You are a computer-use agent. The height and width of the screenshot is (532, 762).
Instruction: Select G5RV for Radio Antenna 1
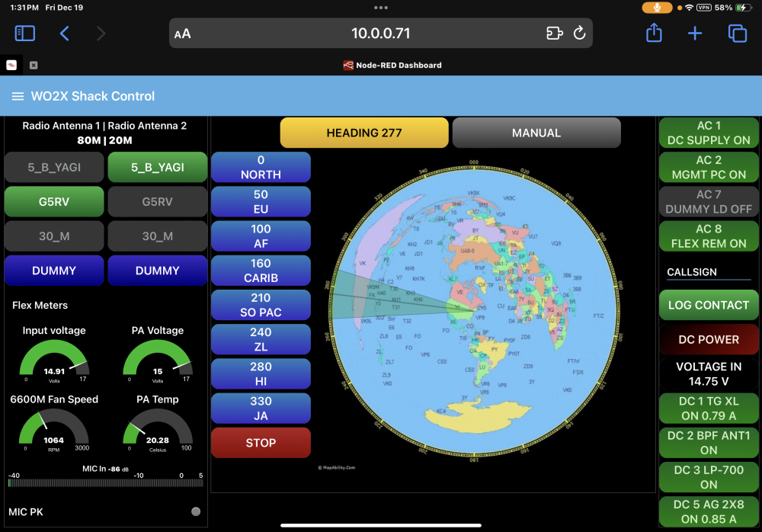[54, 202]
